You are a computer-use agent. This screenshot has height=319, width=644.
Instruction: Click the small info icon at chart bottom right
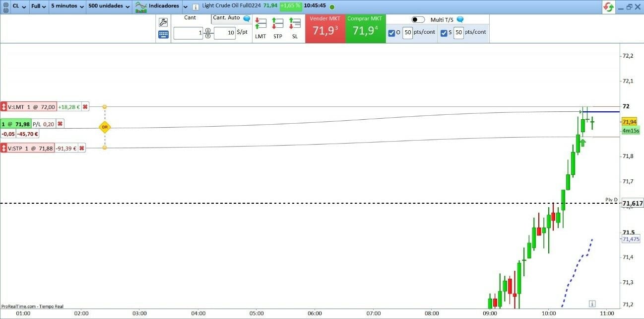tap(592, 303)
